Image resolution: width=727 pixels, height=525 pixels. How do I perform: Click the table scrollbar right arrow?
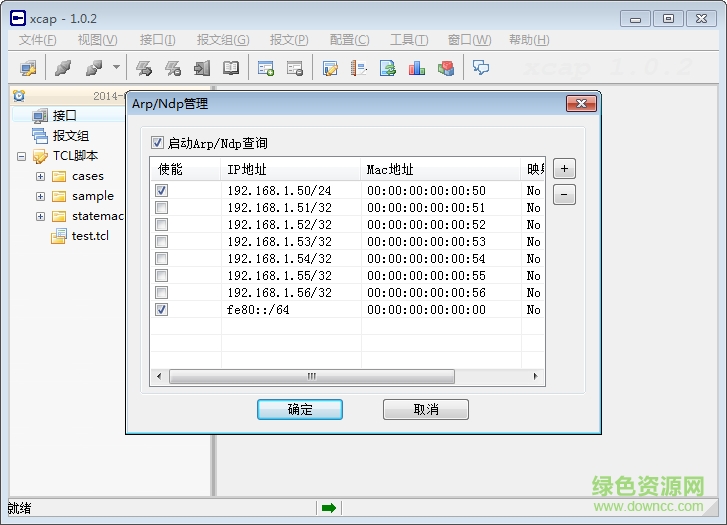pos(536,376)
